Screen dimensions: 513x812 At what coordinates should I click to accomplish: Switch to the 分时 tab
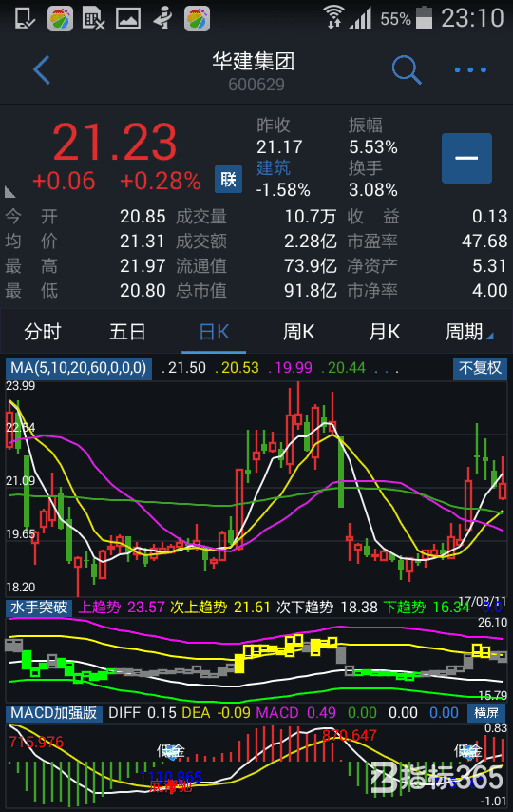coord(43,332)
